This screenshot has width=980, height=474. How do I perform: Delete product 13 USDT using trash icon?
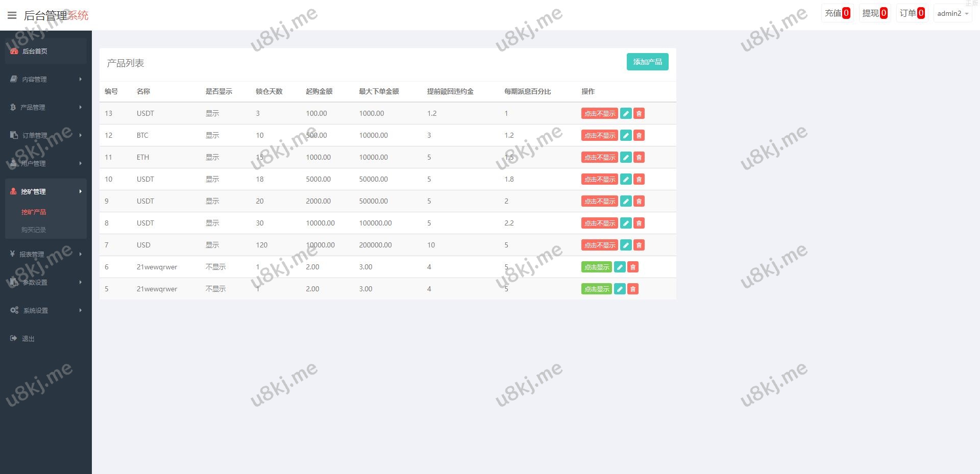(639, 113)
